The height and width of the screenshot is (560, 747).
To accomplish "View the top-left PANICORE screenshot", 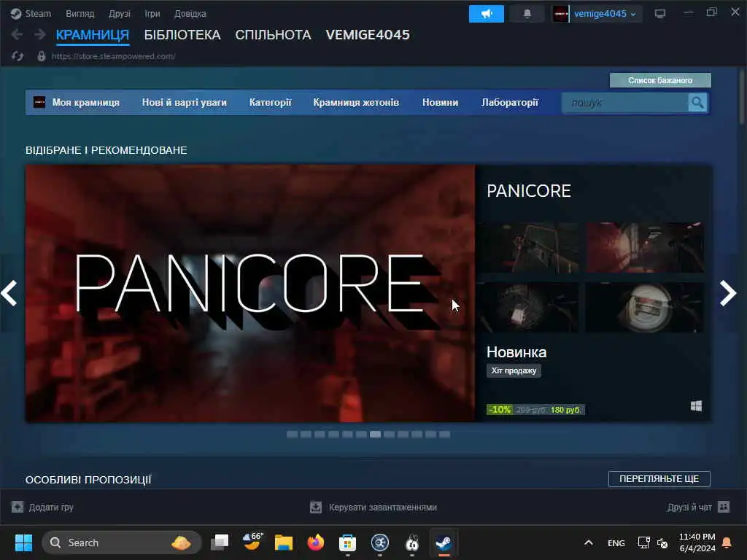I will pos(530,247).
